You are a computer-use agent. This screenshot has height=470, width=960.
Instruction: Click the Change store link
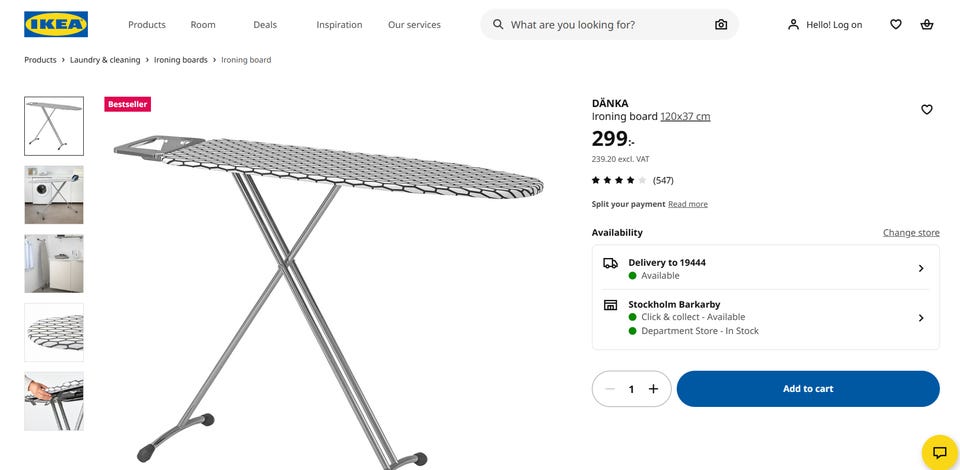911,233
